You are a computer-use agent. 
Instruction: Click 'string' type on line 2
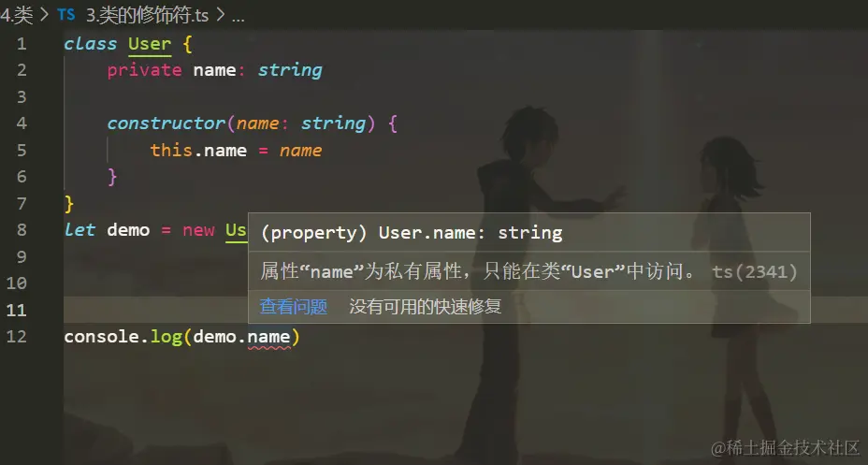tap(290, 70)
